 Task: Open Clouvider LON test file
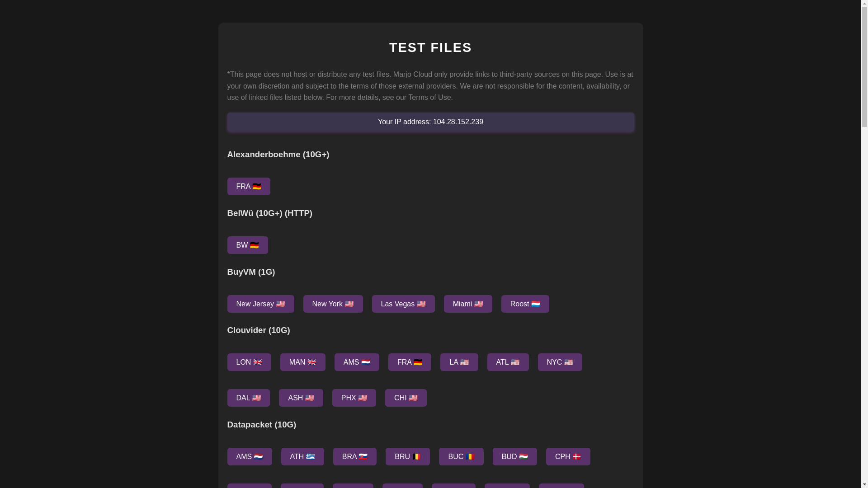coord(249,362)
